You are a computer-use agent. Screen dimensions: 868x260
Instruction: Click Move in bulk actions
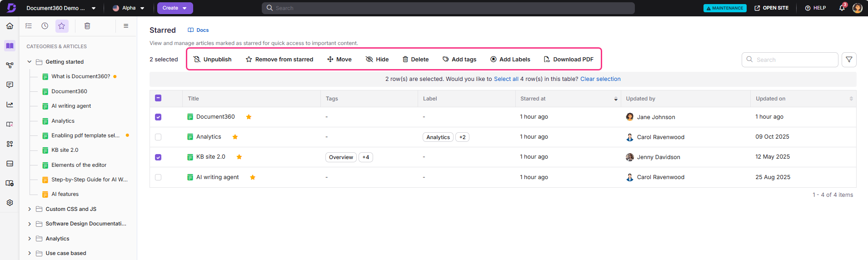point(339,60)
